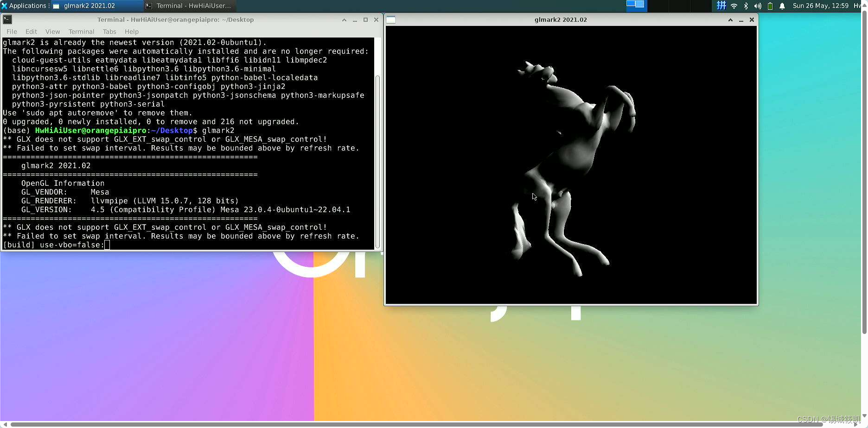Open the Pinyin input method indicator
The width and height of the screenshot is (868, 428).
click(x=721, y=6)
